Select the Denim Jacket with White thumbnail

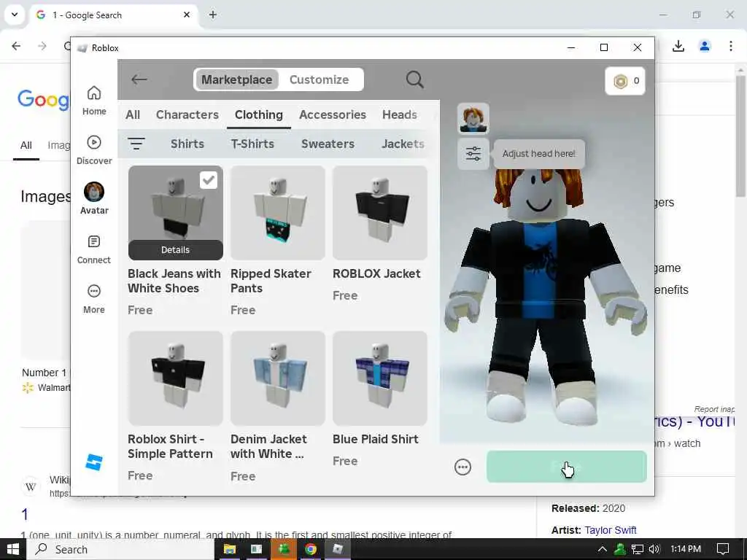click(x=278, y=378)
